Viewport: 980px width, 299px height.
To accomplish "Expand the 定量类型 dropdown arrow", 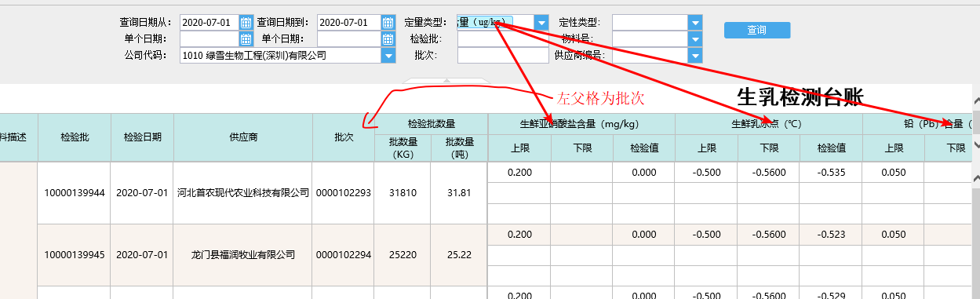I will pyautogui.click(x=541, y=23).
